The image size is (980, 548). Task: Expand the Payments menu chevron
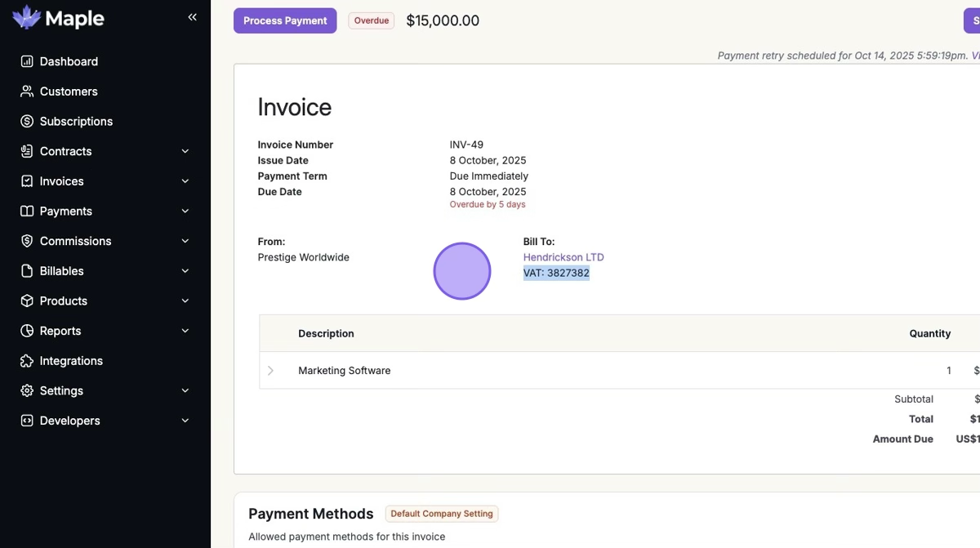click(185, 212)
